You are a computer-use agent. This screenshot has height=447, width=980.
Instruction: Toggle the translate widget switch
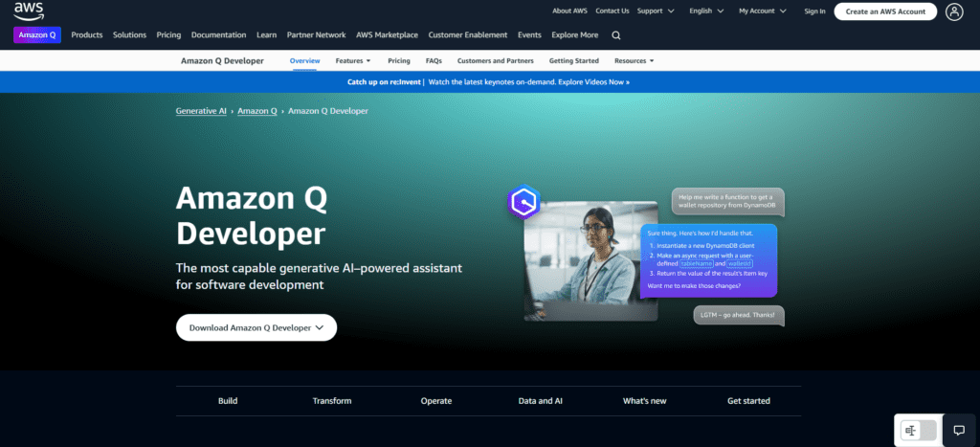[918, 430]
